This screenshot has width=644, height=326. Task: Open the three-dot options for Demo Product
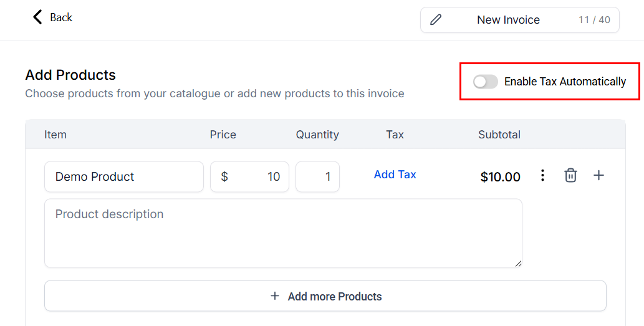[542, 176]
